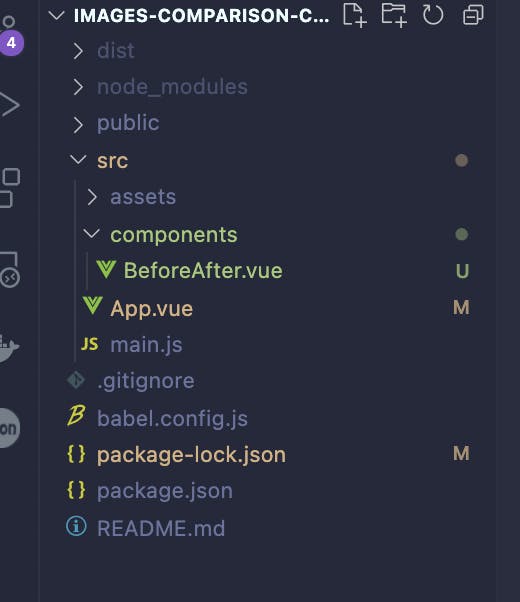The height and width of the screenshot is (602, 520).
Task: Open the Extensions view
Action: (x=10, y=188)
